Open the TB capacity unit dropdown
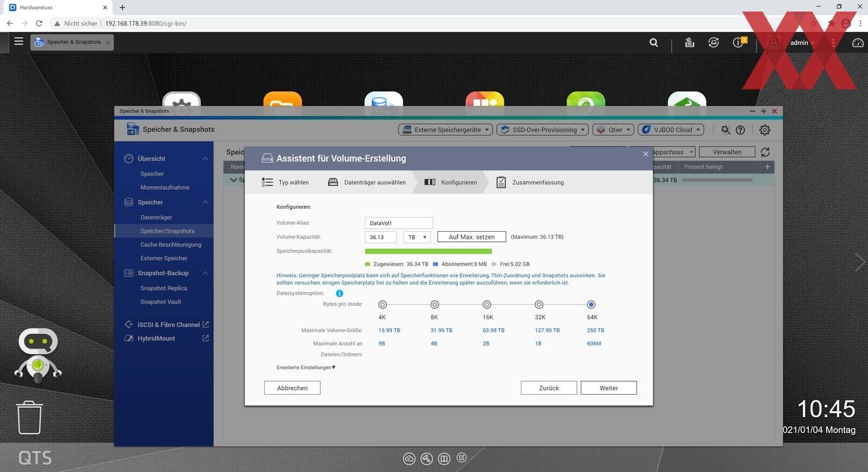 coord(417,237)
